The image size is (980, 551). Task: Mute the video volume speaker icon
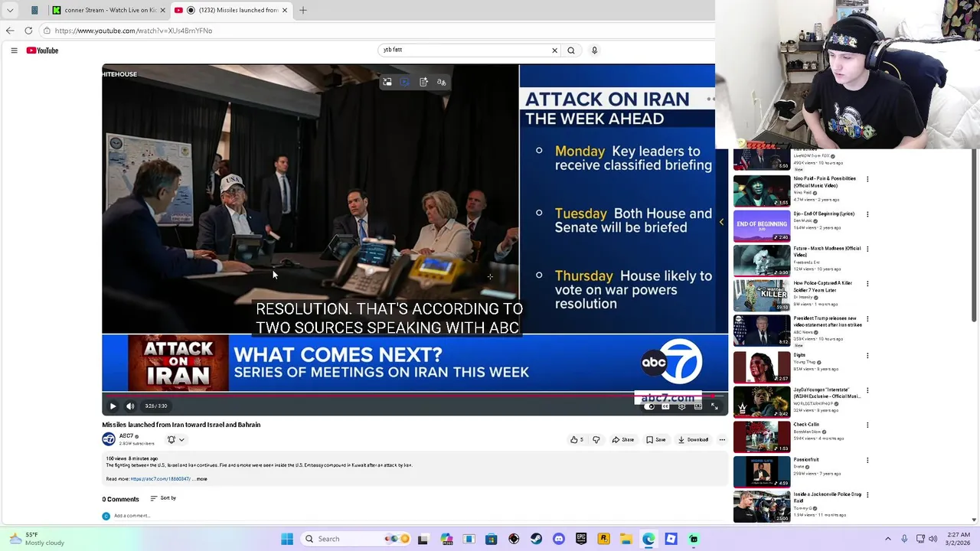click(x=130, y=406)
